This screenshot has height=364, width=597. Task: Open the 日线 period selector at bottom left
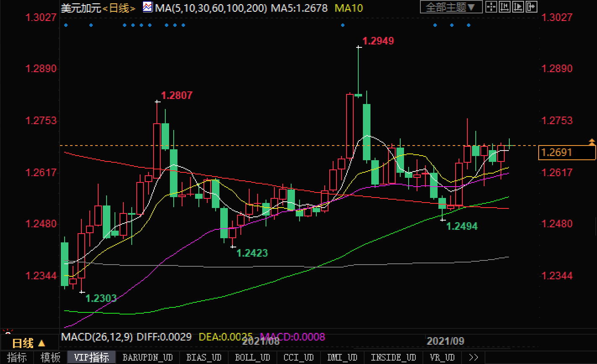28,344
